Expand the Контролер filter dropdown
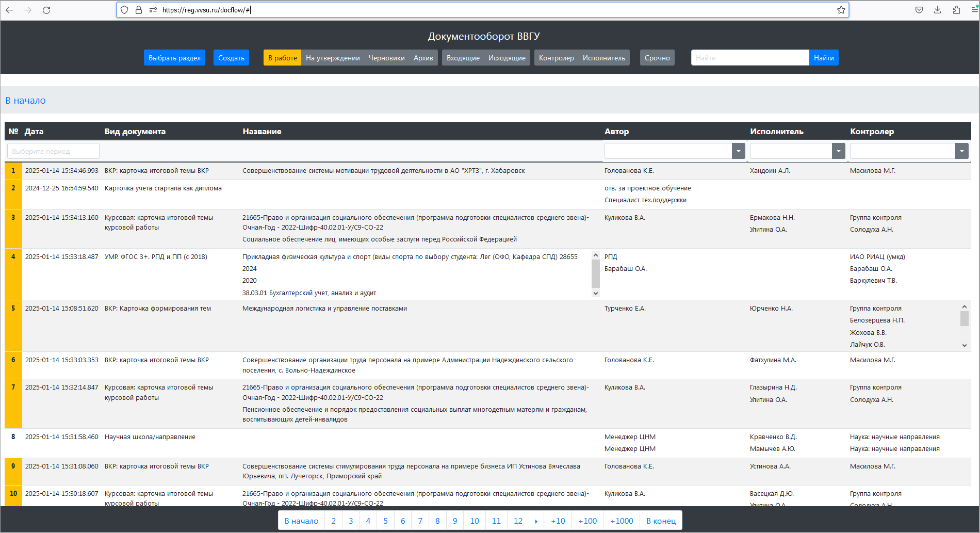The width and height of the screenshot is (980, 533). point(961,151)
